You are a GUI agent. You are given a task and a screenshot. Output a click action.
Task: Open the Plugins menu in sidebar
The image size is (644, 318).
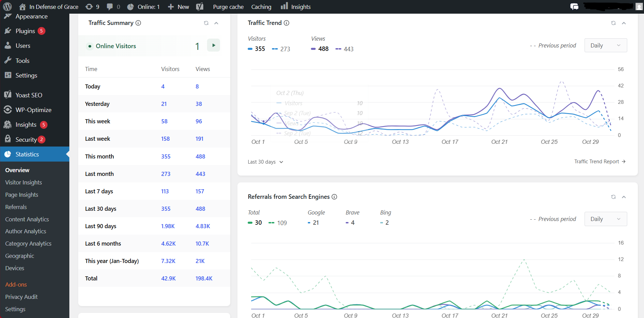(25, 31)
